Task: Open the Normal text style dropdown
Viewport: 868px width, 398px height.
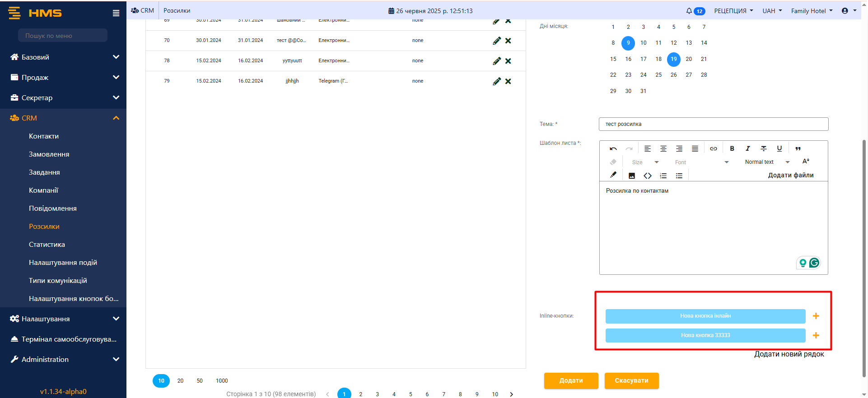Action: coord(767,162)
